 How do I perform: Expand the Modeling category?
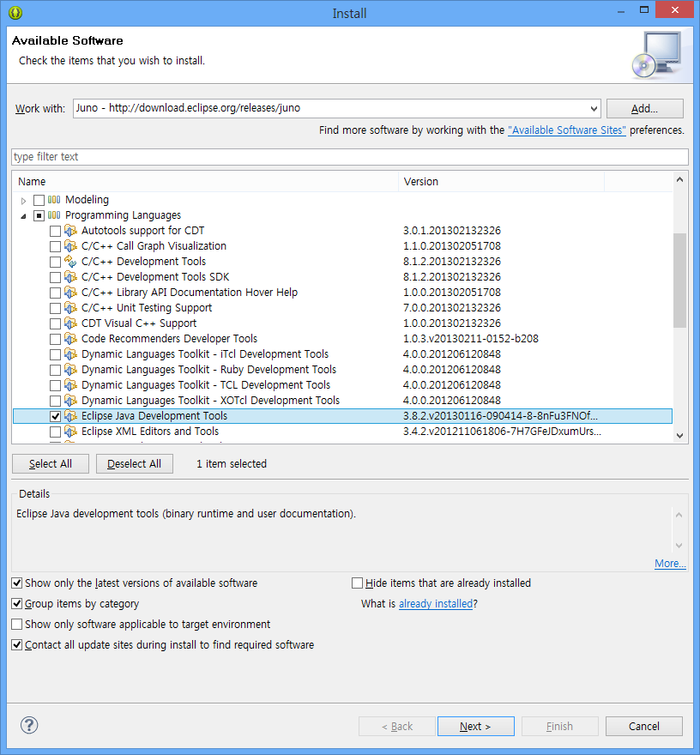pos(23,200)
